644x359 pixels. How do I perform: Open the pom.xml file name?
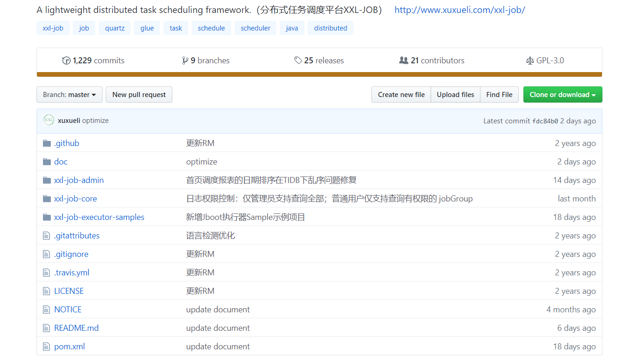69,347
